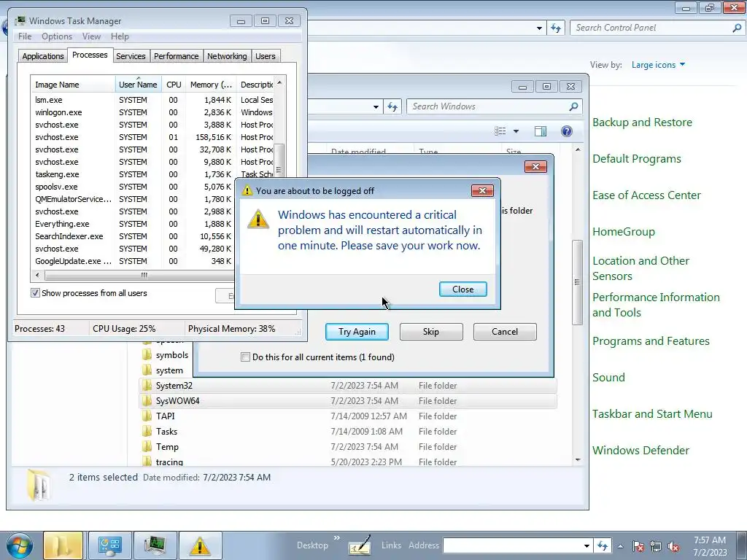The image size is (747, 560).
Task: Click the Tablet PC Input Panel taskbar icon
Action: tap(360, 545)
